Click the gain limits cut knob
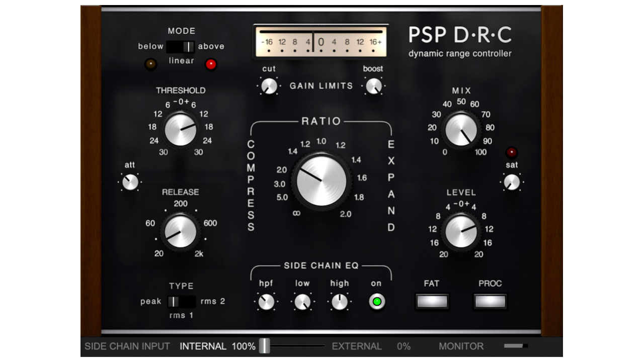Screen dimensions: 644x362 pyautogui.click(x=269, y=86)
